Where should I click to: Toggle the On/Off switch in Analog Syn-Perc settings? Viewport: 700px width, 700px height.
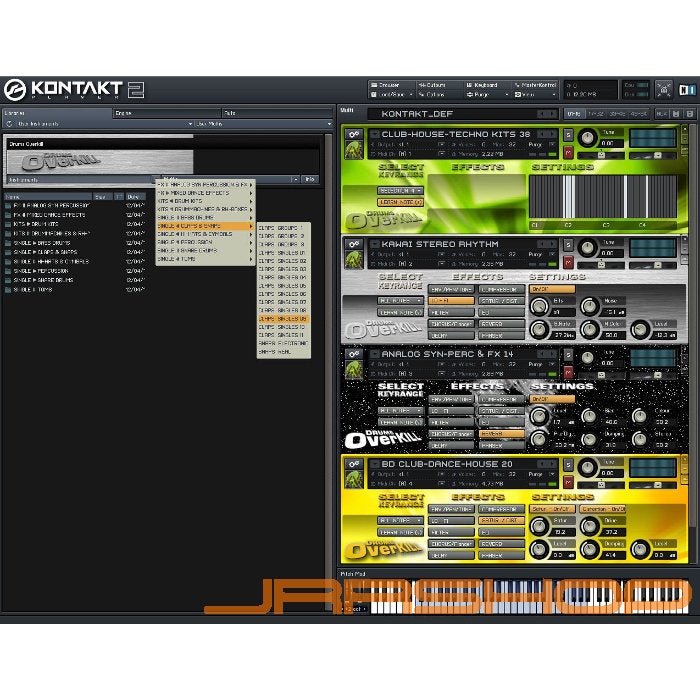[x=552, y=399]
